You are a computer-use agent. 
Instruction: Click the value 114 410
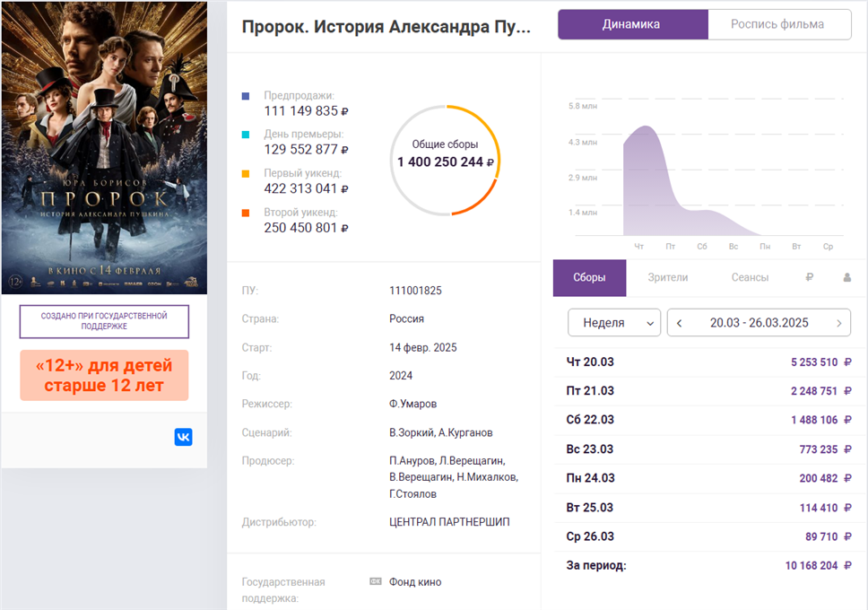tap(819, 508)
